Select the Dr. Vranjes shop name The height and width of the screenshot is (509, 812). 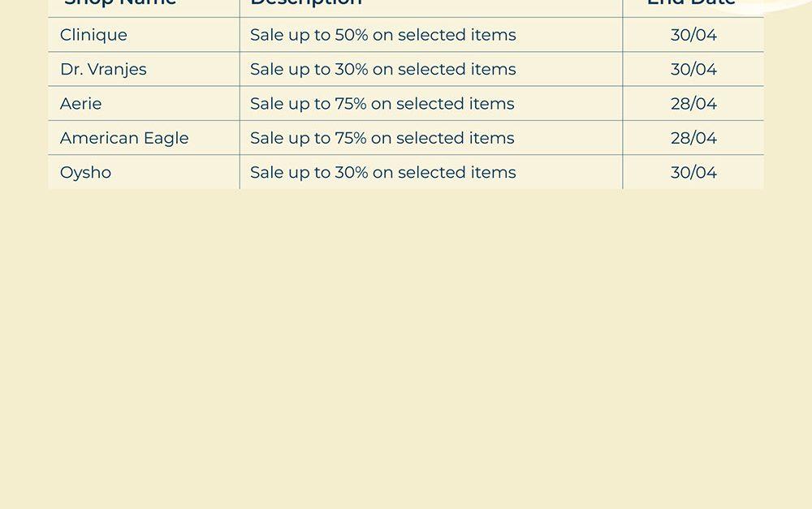pyautogui.click(x=103, y=70)
